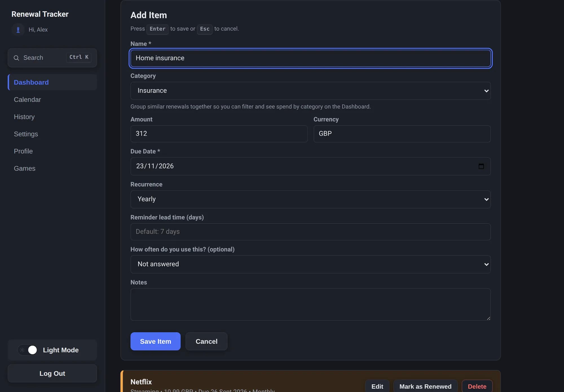Click the Reminder lead time input
Viewport: 564px width, 392px height.
pyautogui.click(x=310, y=232)
